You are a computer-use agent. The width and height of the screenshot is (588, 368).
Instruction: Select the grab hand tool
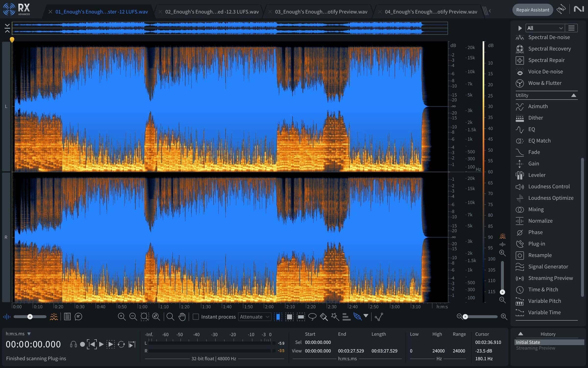click(x=182, y=317)
